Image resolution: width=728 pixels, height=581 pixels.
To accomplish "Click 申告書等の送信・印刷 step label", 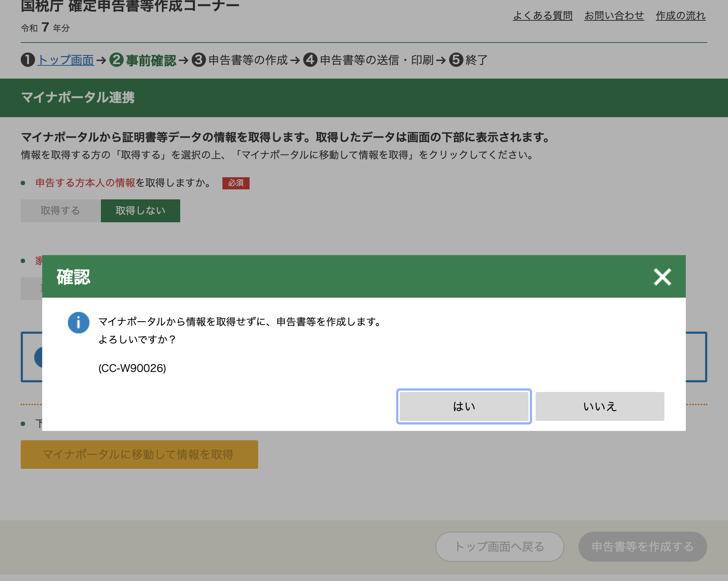I will click(x=377, y=60).
